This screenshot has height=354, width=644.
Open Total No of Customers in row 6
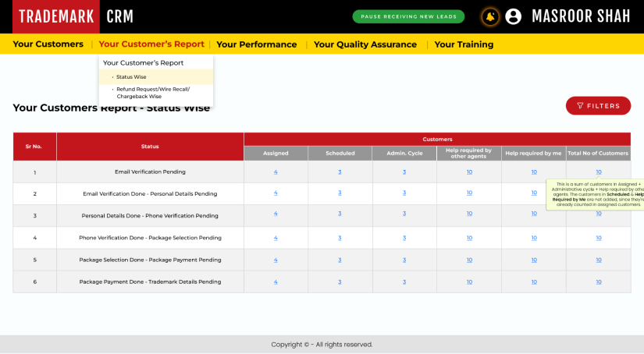point(599,281)
